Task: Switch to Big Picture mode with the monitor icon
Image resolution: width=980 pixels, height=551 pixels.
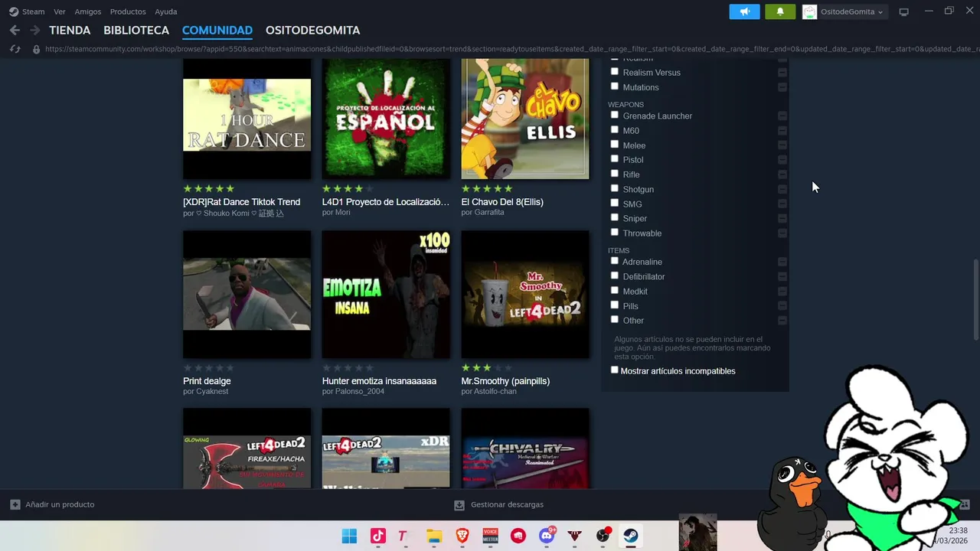Action: 903,11
